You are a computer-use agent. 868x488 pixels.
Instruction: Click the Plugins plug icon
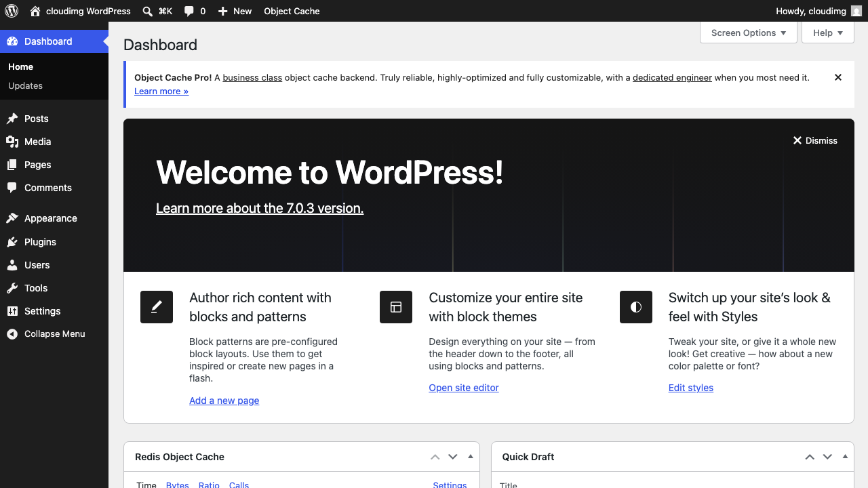[12, 242]
